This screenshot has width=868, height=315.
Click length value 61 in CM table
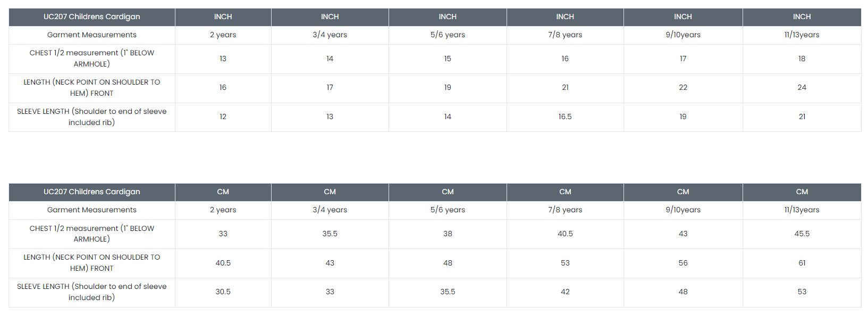802,263
